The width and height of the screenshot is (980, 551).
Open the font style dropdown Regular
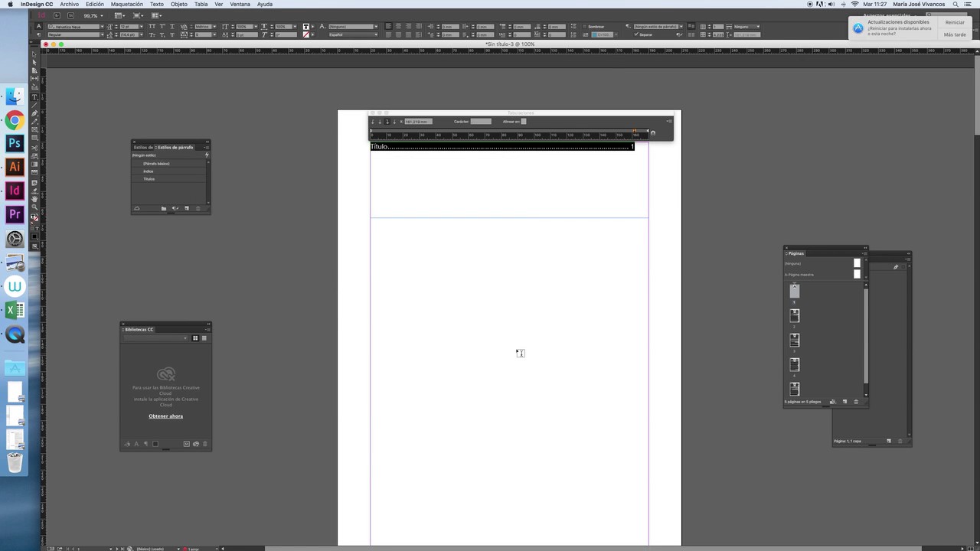pos(101,34)
